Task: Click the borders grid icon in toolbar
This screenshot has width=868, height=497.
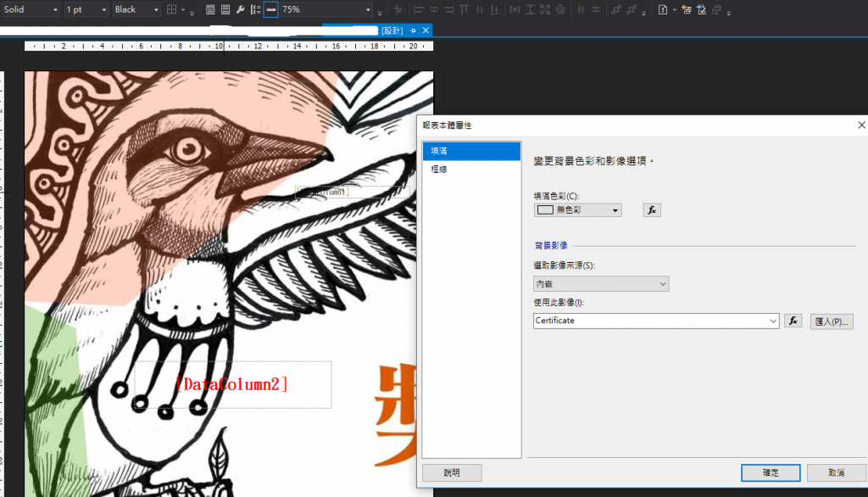Action: (171, 9)
